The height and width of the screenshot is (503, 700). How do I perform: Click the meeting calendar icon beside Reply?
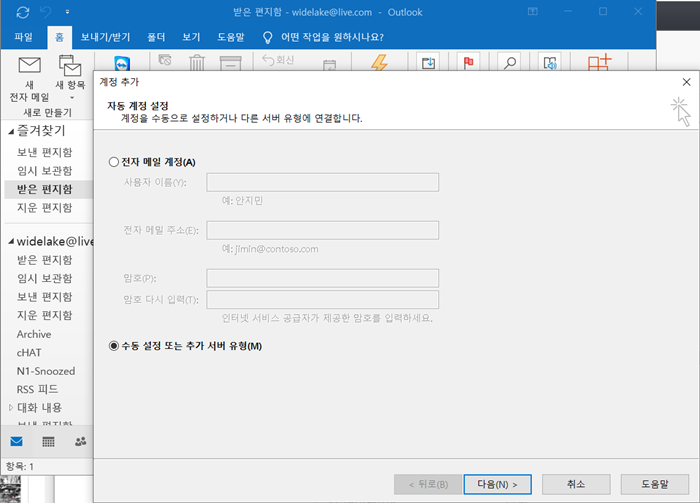coord(329,65)
